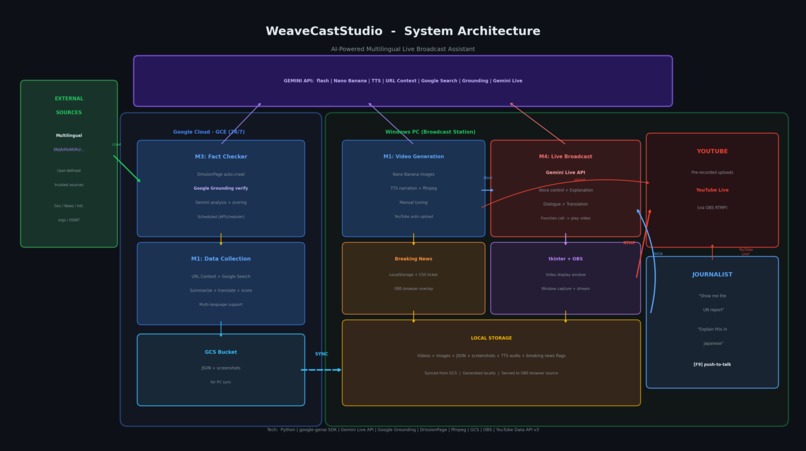Select the 'tkinter + OBS' heading
This screenshot has width=806, height=451.
tap(565, 259)
